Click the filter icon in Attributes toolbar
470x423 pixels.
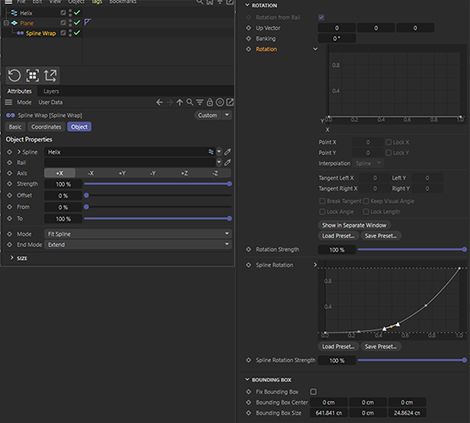pyautogui.click(x=200, y=102)
